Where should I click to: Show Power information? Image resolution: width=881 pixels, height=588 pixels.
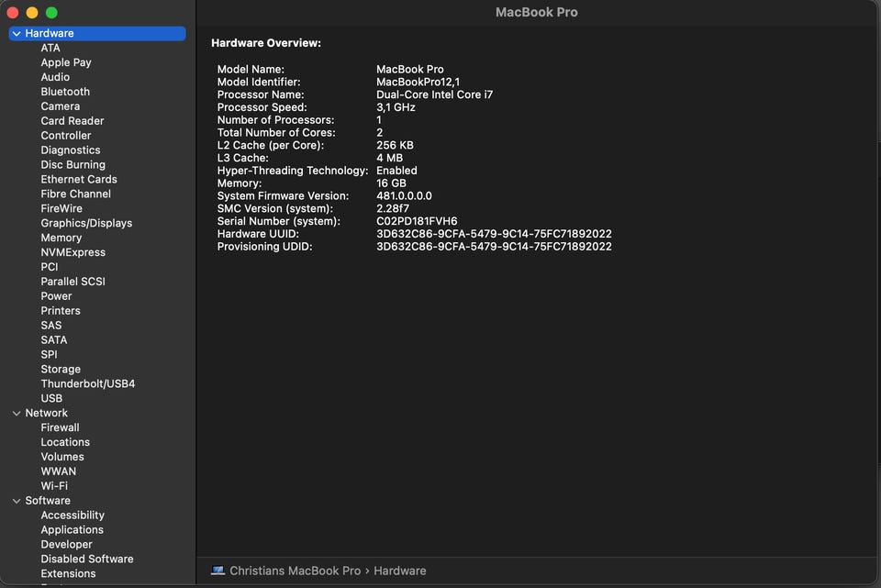[x=56, y=296]
